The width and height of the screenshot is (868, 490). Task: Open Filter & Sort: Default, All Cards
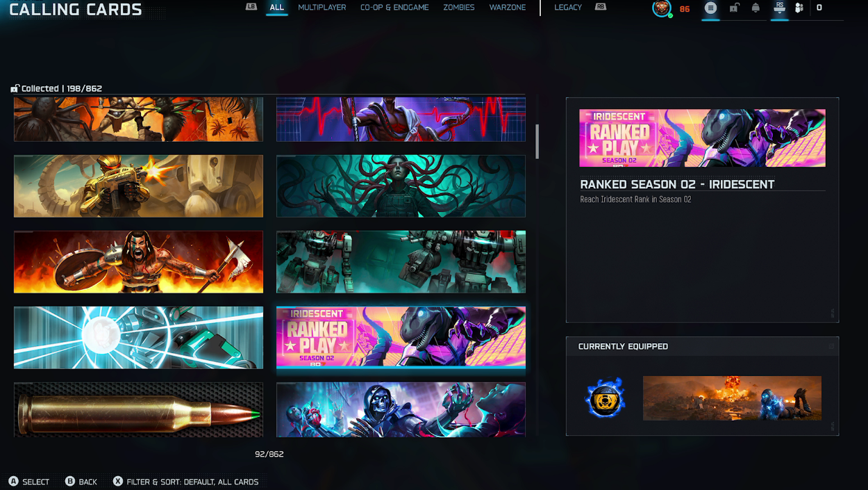click(x=192, y=482)
